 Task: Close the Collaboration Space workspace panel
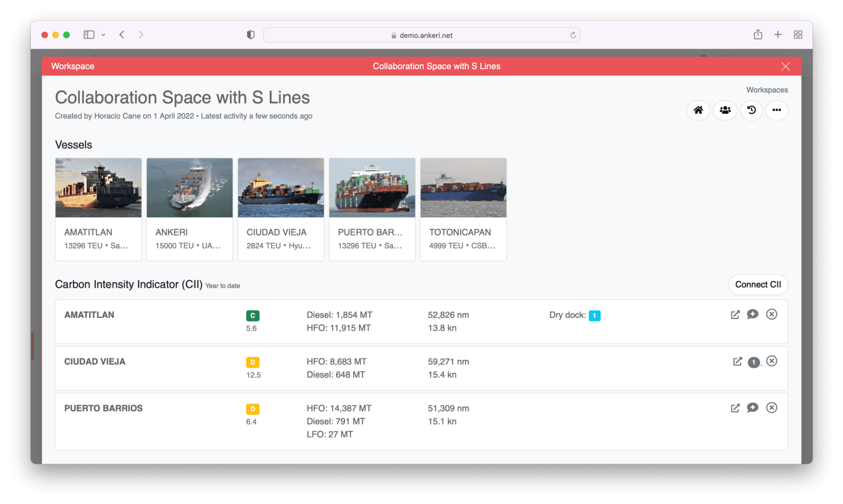pos(785,66)
